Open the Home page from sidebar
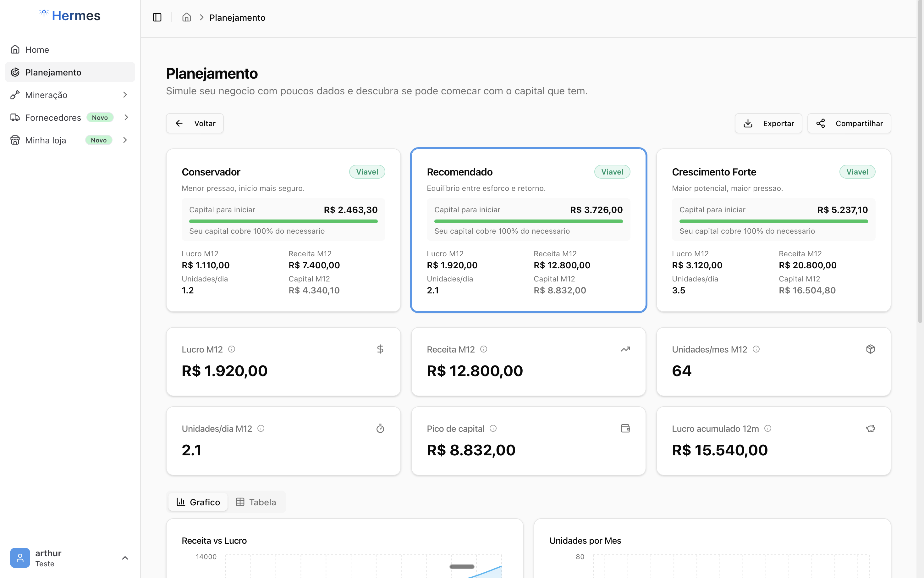This screenshot has width=924, height=578. pyautogui.click(x=37, y=49)
